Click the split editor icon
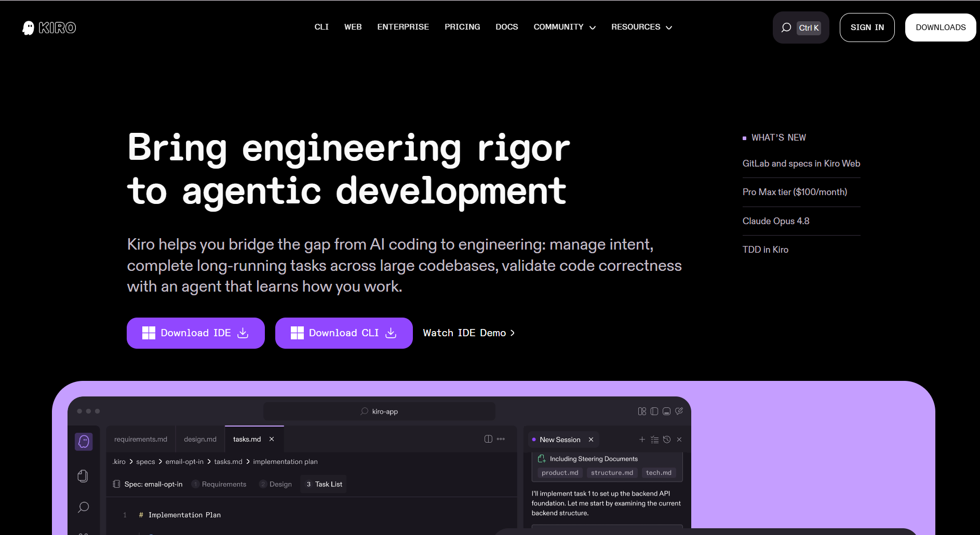The height and width of the screenshot is (535, 980). point(488,439)
